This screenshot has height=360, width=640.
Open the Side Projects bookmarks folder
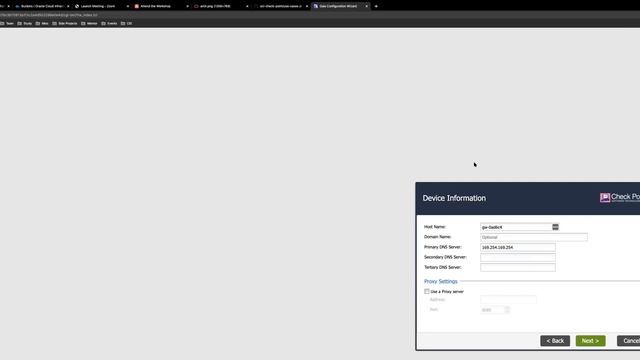pyautogui.click(x=65, y=23)
